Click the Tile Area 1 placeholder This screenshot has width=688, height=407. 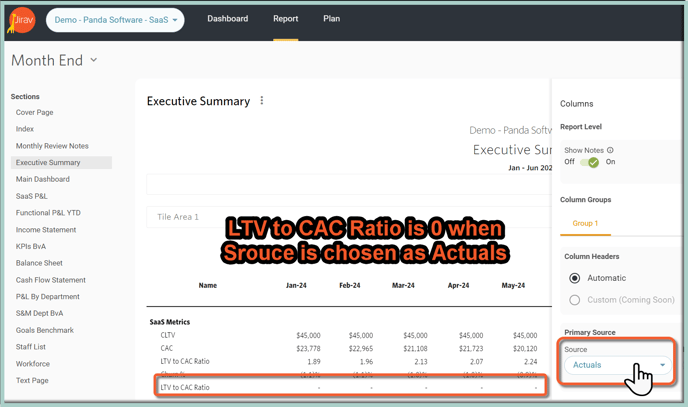click(178, 217)
